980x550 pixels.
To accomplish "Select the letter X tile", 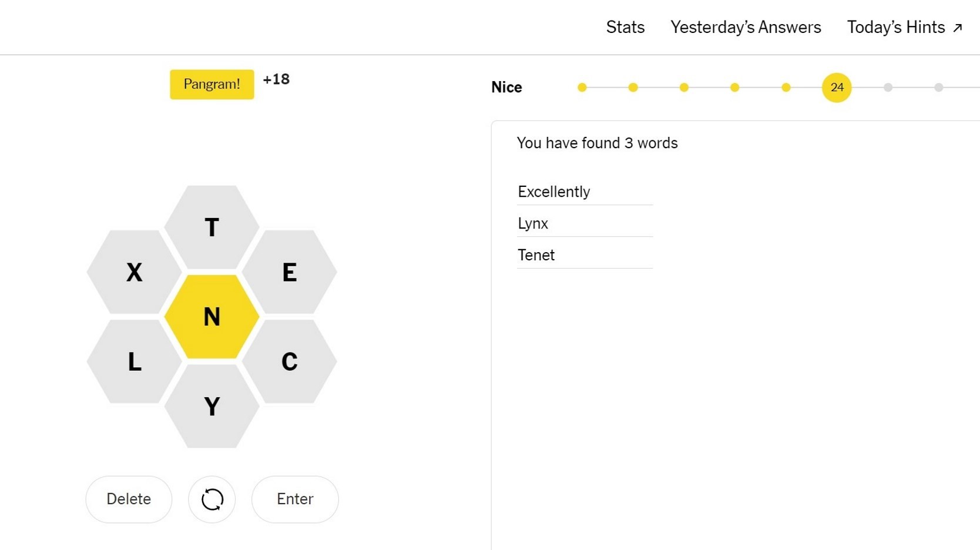I will 133,272.
